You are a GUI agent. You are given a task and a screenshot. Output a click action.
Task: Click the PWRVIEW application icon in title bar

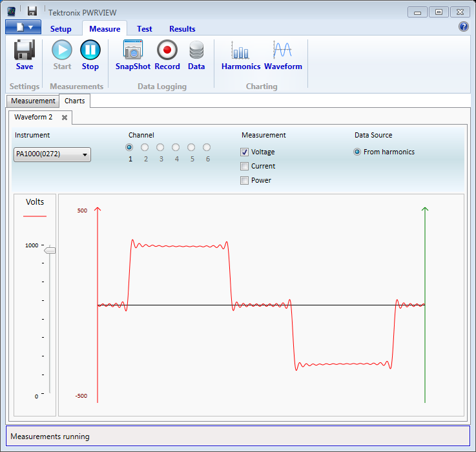(11, 12)
